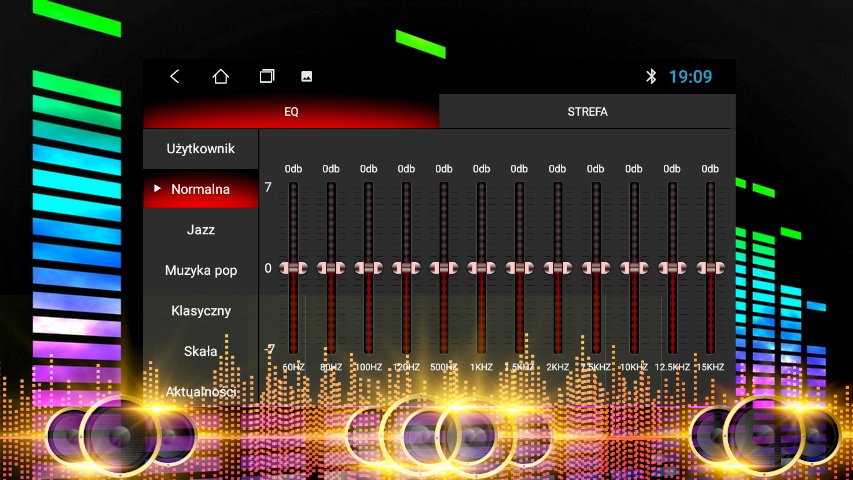Click the 80HZ slider knob
Viewport: 853px width, 480px height.
pos(331,268)
